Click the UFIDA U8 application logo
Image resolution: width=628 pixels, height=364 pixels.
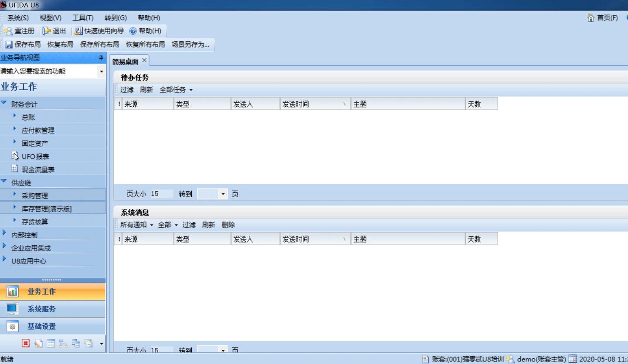point(3,4)
